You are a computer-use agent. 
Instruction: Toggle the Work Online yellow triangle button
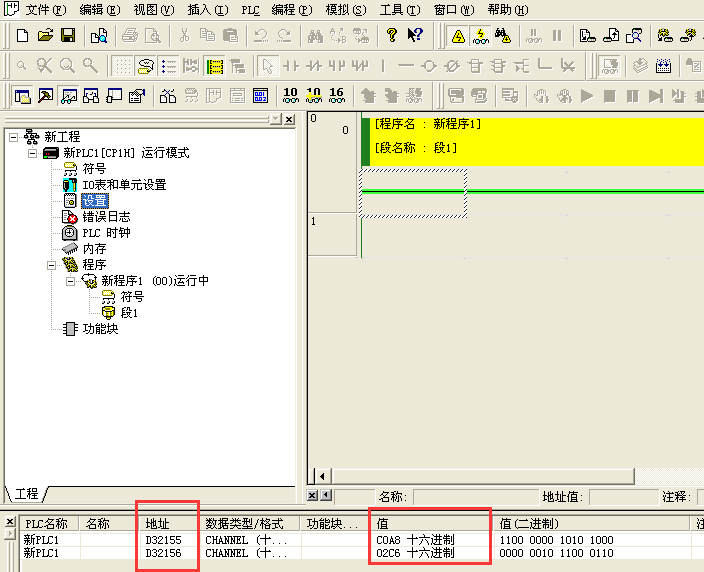458,36
